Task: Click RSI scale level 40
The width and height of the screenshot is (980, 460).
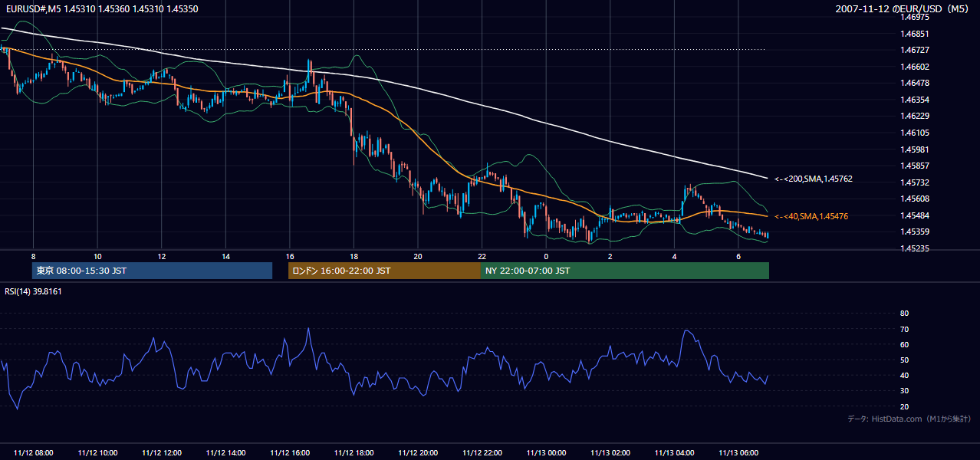Action: pos(904,375)
